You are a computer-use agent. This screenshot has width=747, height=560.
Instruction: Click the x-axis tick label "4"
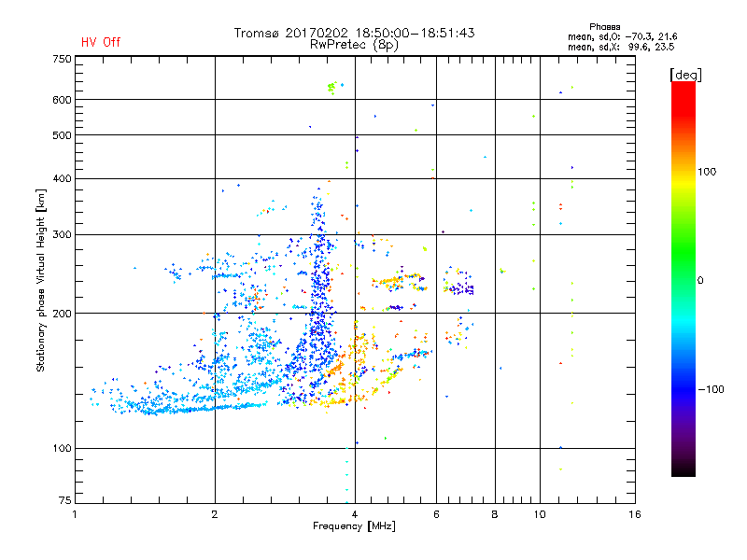click(355, 514)
